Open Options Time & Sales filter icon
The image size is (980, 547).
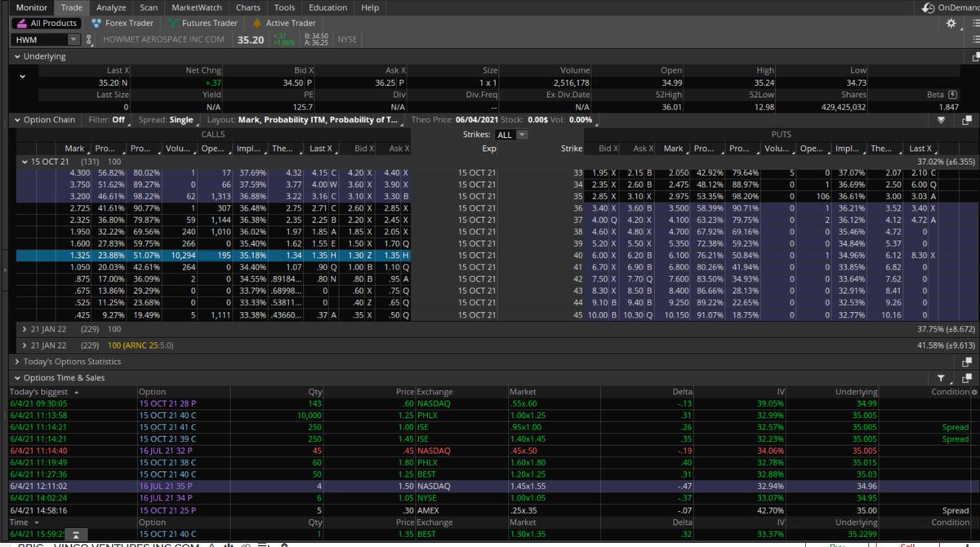point(942,378)
